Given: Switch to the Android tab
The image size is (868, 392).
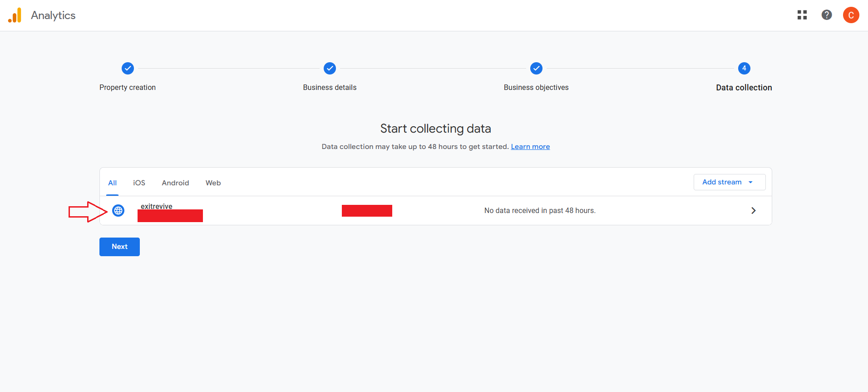Looking at the screenshot, I should pyautogui.click(x=175, y=183).
